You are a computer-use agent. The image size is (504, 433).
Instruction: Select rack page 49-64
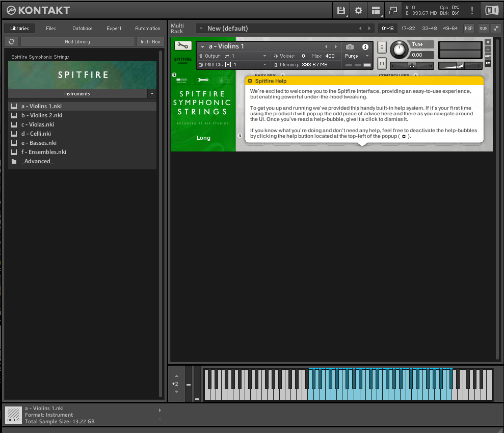click(x=450, y=29)
